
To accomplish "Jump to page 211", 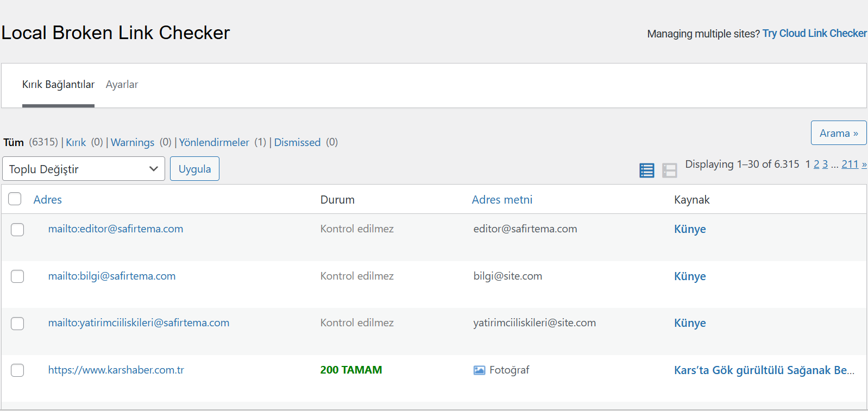I will [850, 164].
